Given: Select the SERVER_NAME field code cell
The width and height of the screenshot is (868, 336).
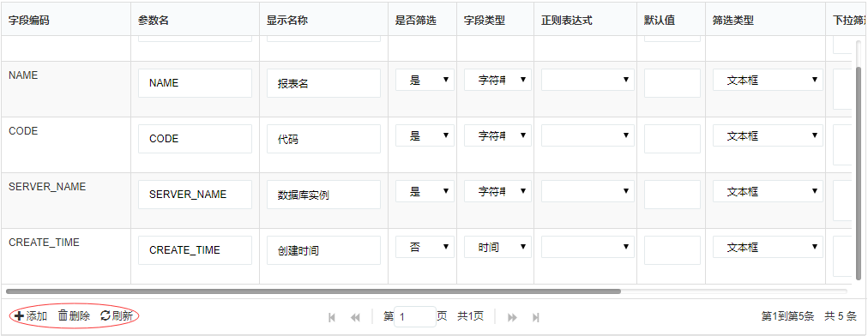Looking at the screenshot, I should 66,201.
